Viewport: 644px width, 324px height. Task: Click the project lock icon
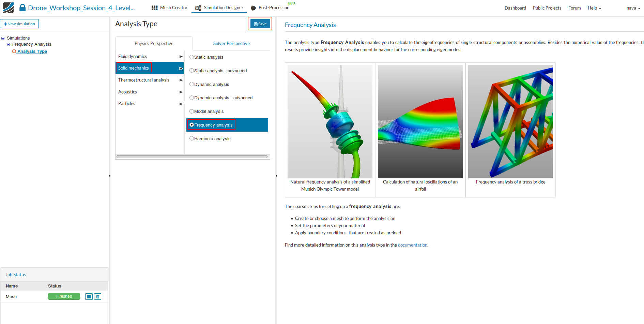tap(22, 8)
